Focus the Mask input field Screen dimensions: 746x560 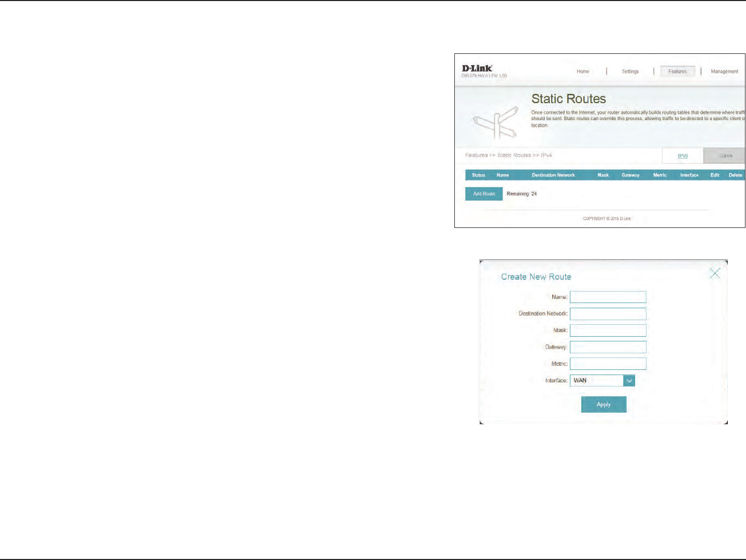pos(608,331)
